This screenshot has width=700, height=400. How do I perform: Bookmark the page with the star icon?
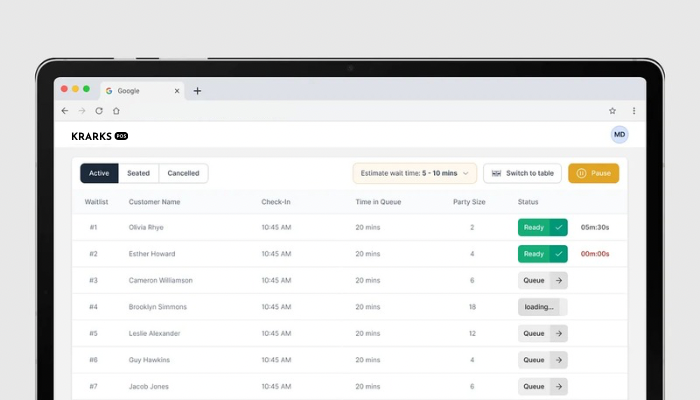pyautogui.click(x=612, y=111)
